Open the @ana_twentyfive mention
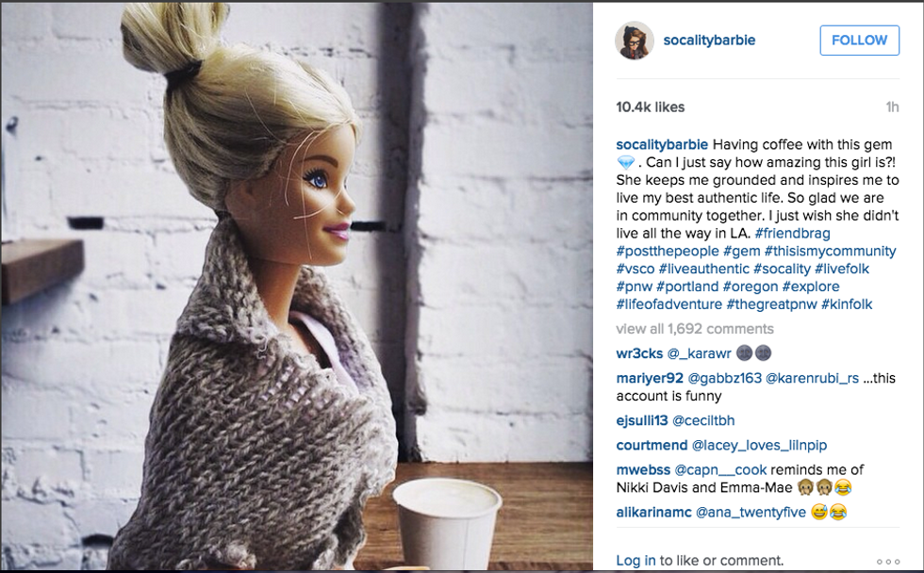Screen dimensions: 924x573 coord(751,513)
